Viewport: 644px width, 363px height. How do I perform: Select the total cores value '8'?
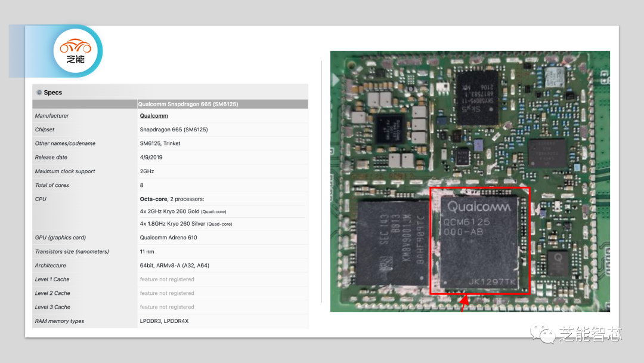[142, 186]
